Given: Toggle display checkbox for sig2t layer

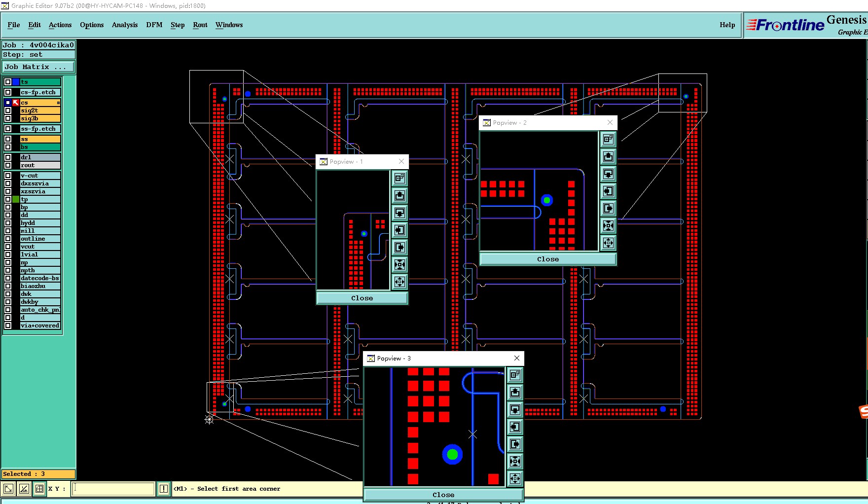Looking at the screenshot, I should [x=8, y=110].
